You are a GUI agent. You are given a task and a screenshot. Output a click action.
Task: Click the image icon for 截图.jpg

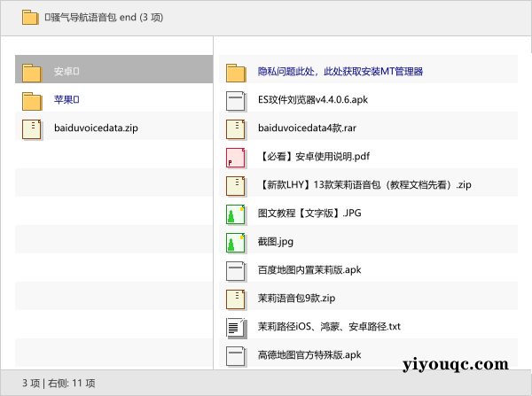pyautogui.click(x=235, y=242)
